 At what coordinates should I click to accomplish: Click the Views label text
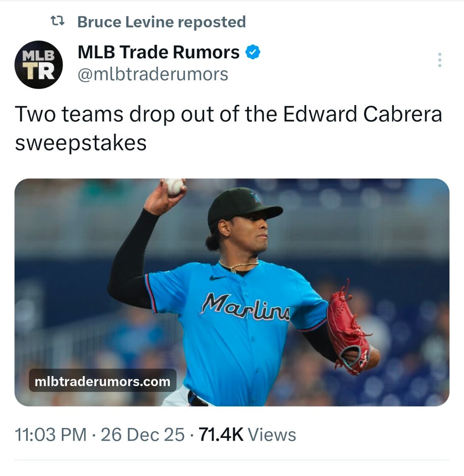pyautogui.click(x=272, y=434)
